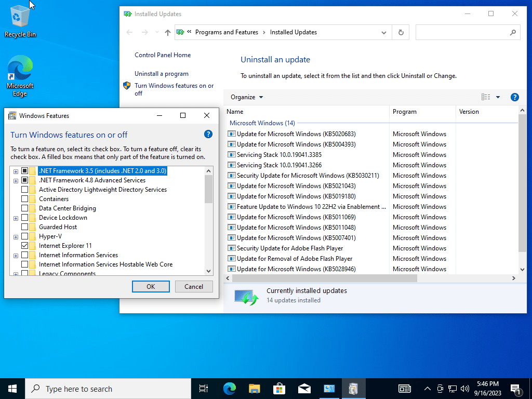The image size is (532, 399).
Task: Expand Device Lockdown node
Action: point(16,218)
